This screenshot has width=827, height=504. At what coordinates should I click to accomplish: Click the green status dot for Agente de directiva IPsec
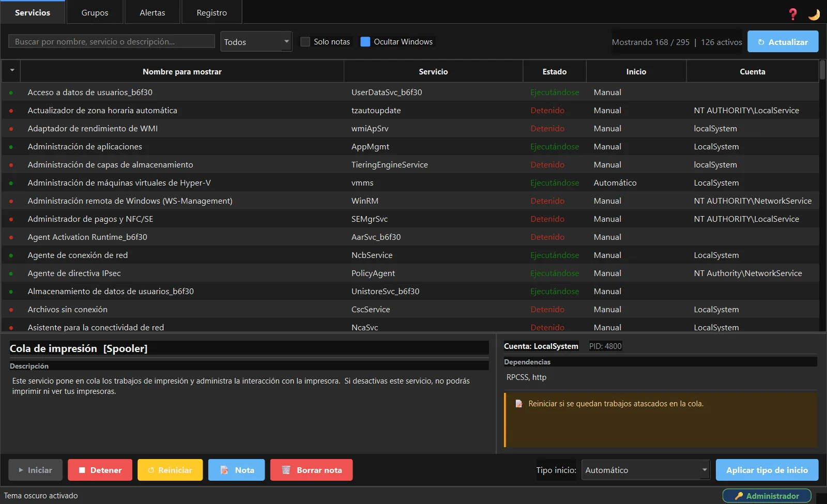click(x=11, y=273)
